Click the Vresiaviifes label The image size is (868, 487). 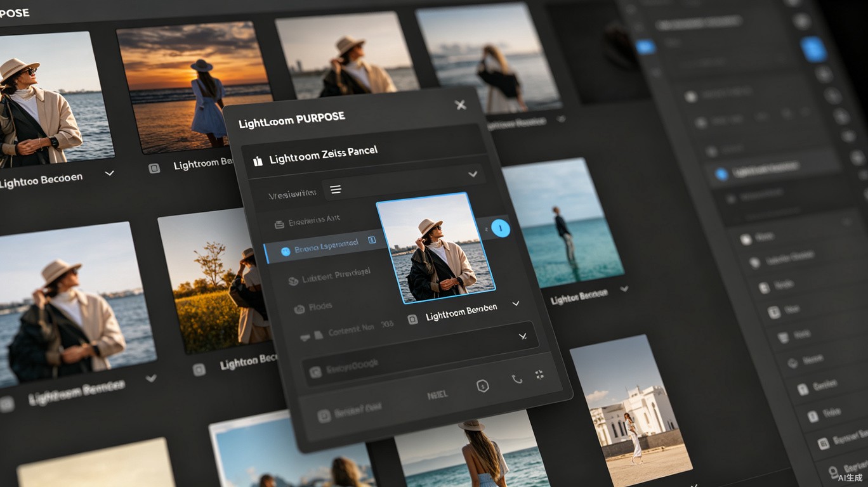292,194
